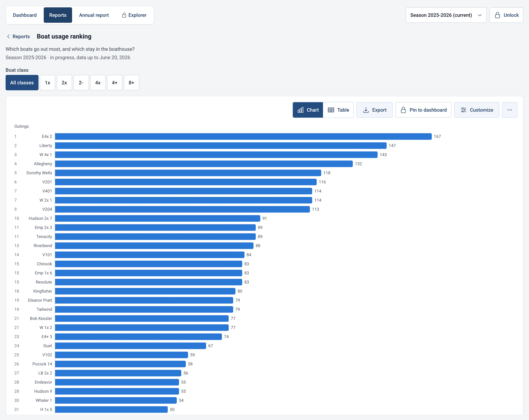Click the 'Chinook' boat label
This screenshot has width=529, height=420.
click(x=44, y=264)
